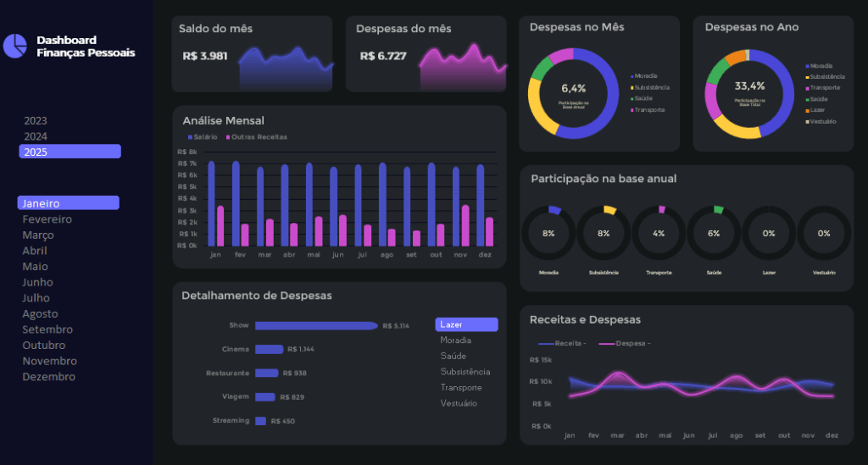Click the Lazer 0% ring gauge

pos(769,233)
